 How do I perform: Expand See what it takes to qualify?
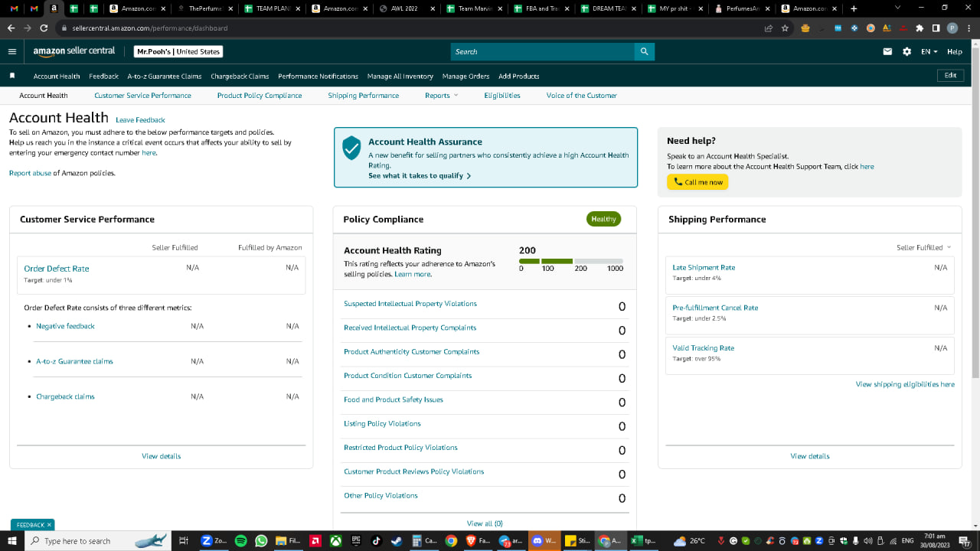click(420, 175)
